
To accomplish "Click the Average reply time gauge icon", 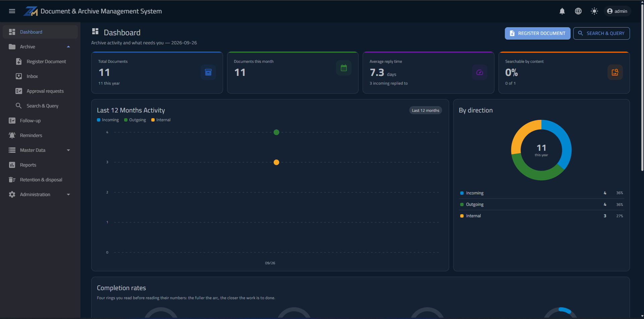I will click(480, 72).
